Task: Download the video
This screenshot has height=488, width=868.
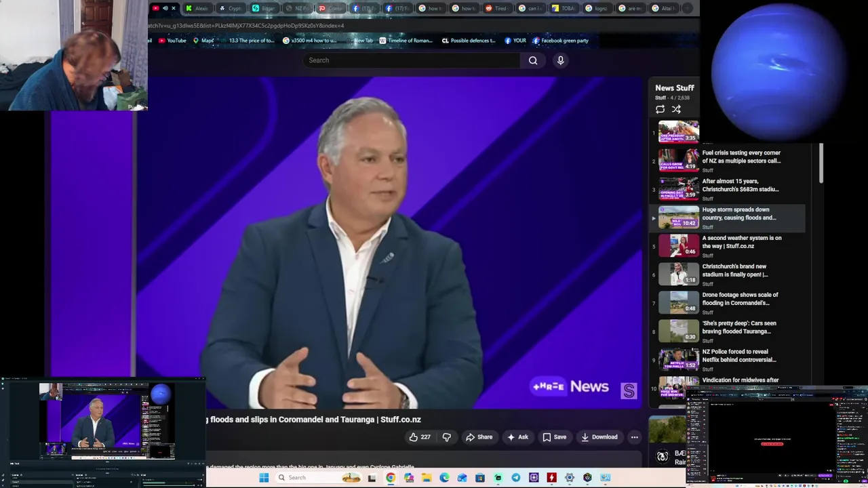Action: tap(599, 437)
